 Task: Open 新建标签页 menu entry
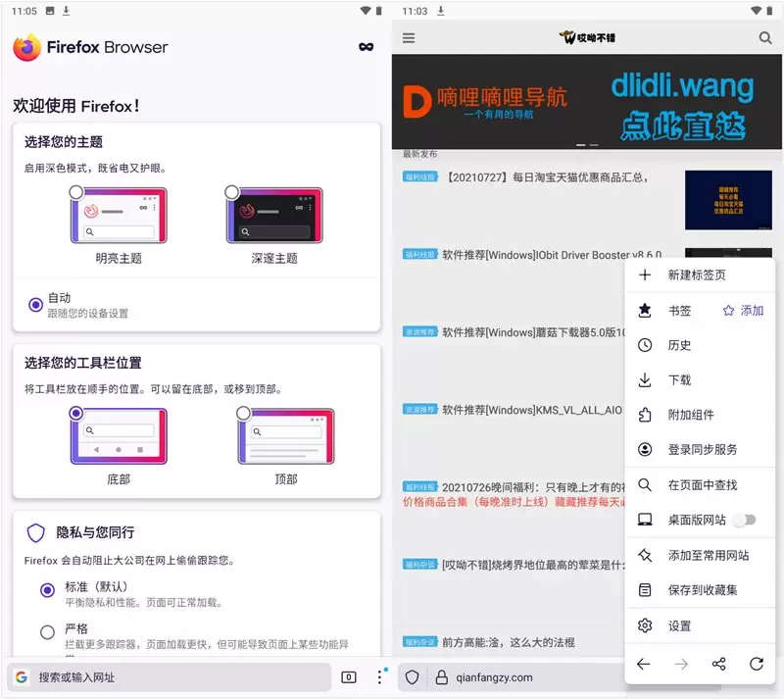(x=700, y=275)
